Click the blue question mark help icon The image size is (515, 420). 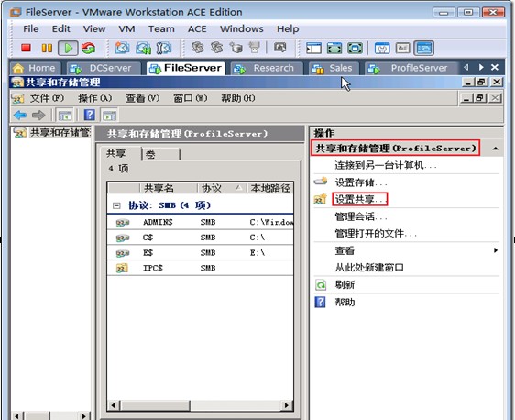[x=89, y=115]
